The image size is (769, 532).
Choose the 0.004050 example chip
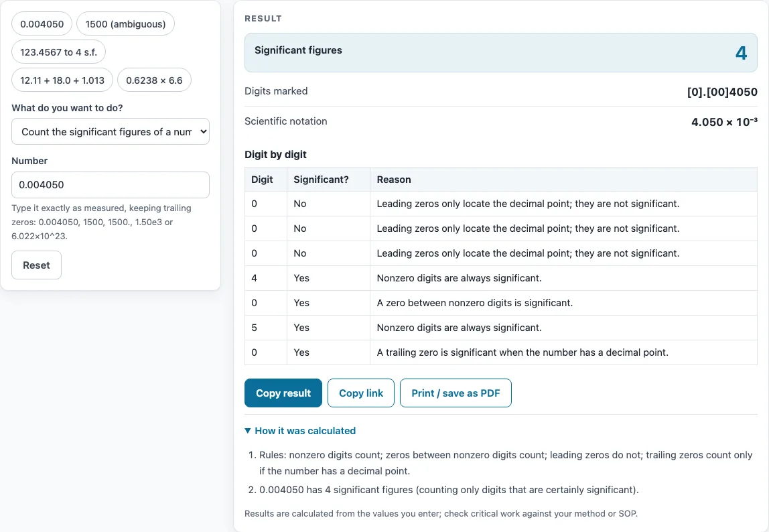coord(42,24)
